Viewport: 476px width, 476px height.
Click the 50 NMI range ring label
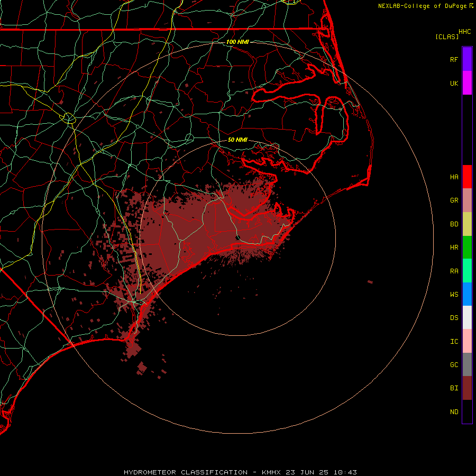click(x=237, y=140)
